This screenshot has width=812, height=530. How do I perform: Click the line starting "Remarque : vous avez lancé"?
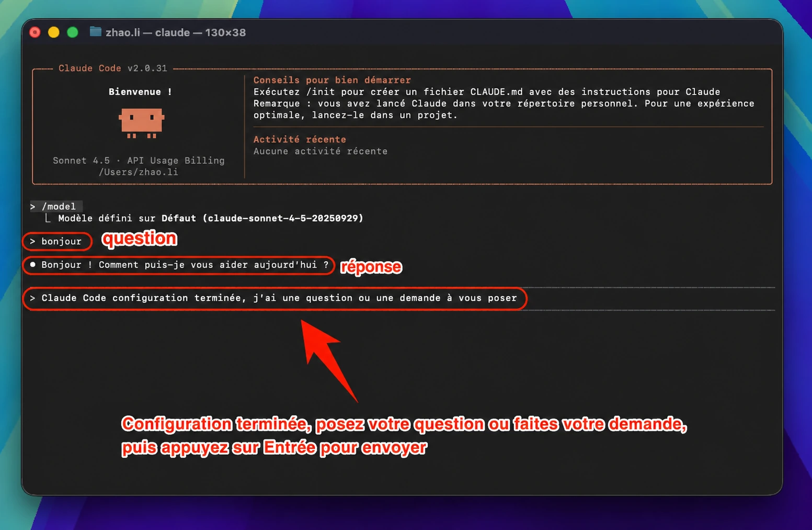tap(504, 104)
